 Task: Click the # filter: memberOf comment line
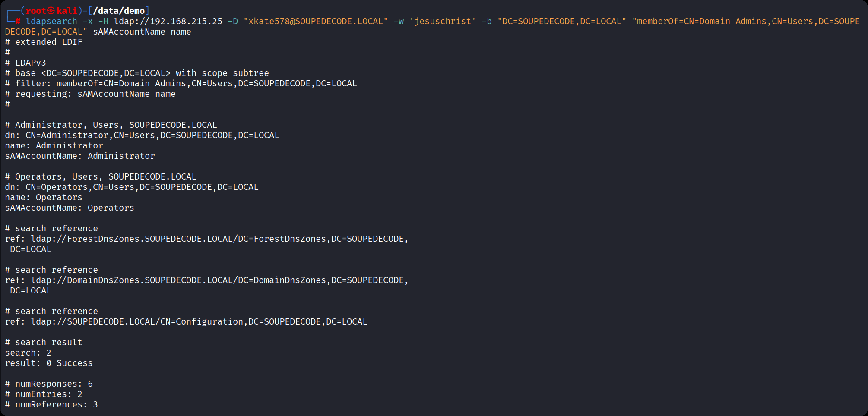point(181,83)
